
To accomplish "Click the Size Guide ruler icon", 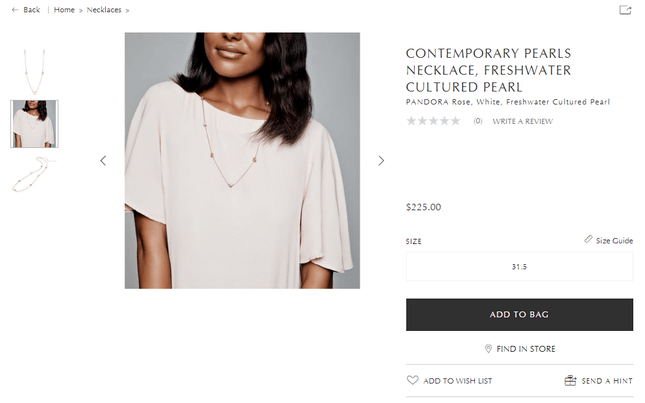I will [588, 240].
